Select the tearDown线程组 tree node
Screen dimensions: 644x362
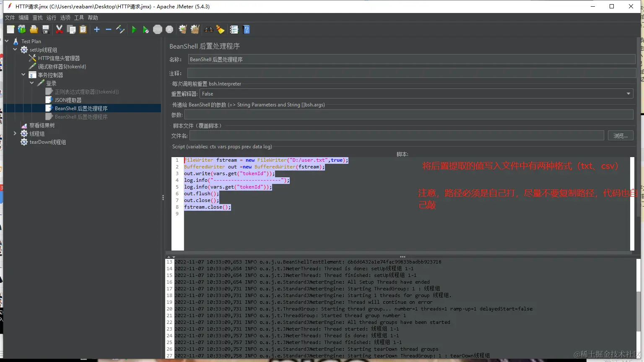[48, 142]
